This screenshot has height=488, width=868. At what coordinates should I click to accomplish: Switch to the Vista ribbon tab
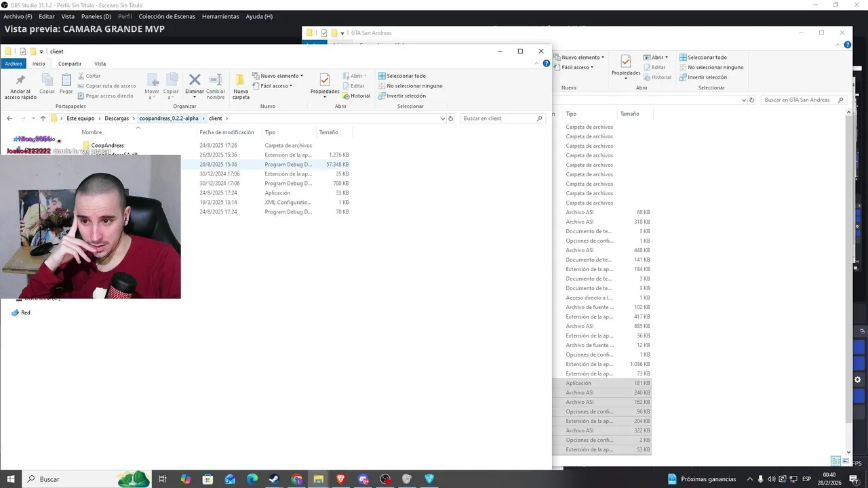pos(100,64)
